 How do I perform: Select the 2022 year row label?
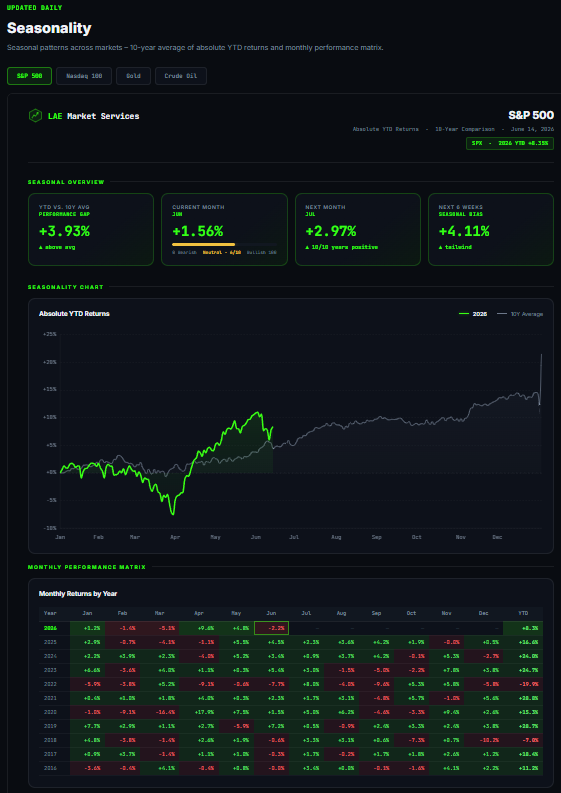click(x=50, y=684)
